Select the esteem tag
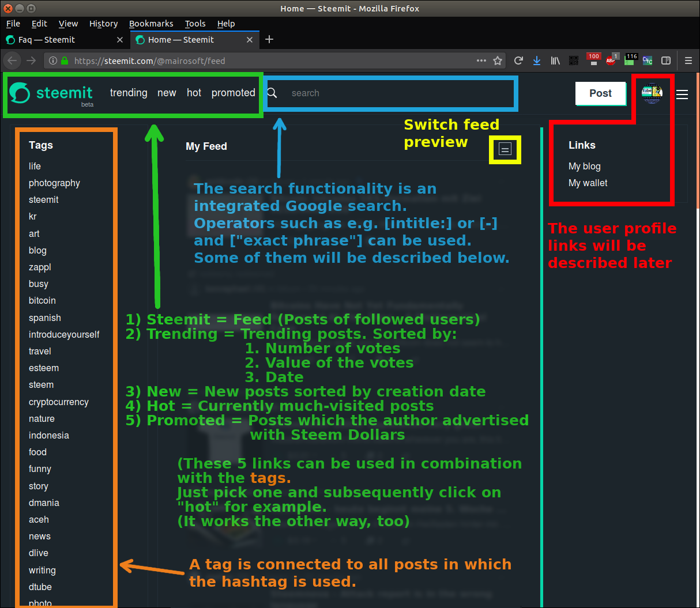Screen dimensions: 700x608 44,368
